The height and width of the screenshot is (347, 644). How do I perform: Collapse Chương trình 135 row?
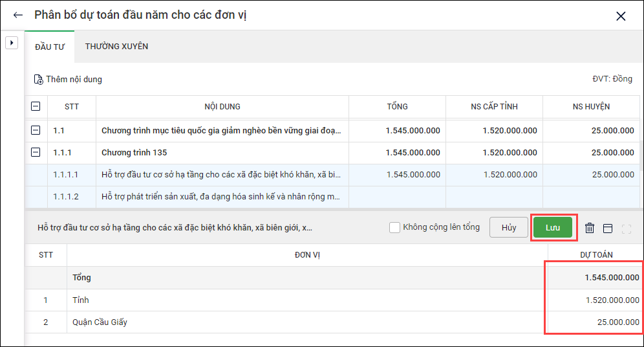[36, 153]
